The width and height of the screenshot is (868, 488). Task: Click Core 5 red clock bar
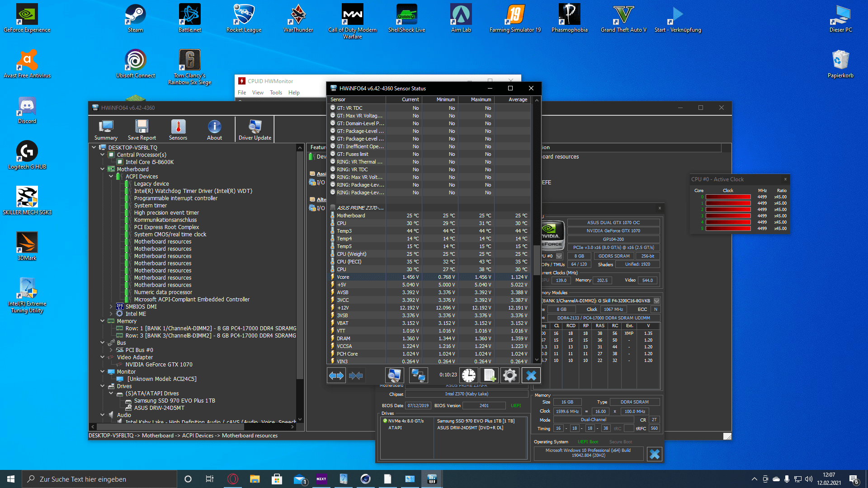point(728,229)
